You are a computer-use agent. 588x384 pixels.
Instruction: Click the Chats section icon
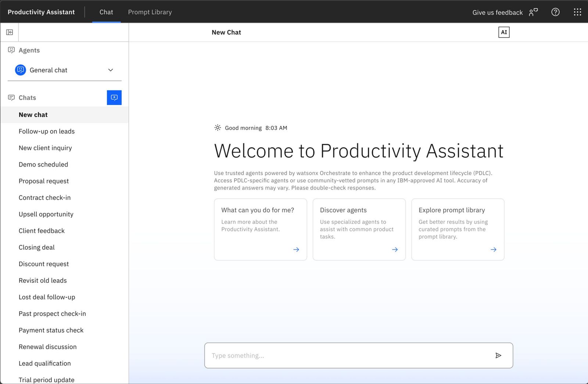[11, 97]
